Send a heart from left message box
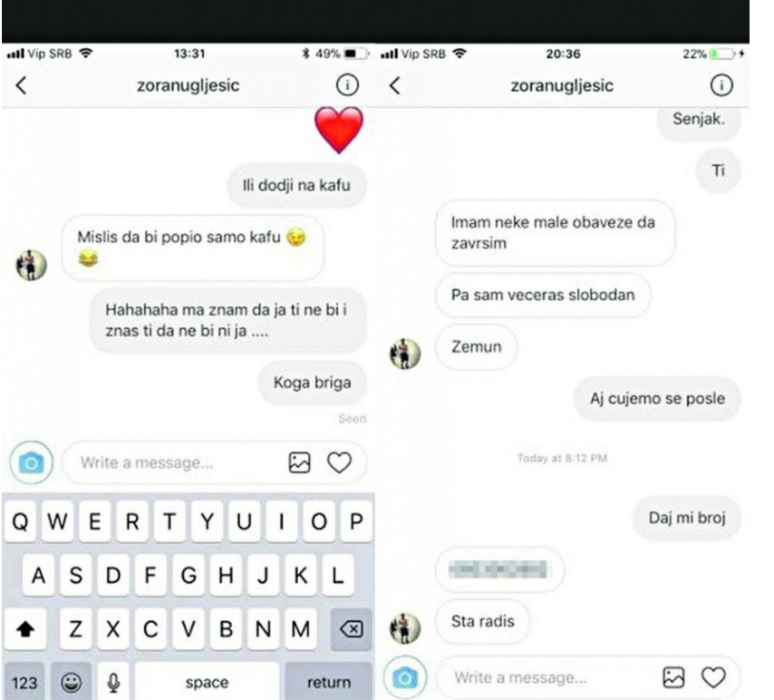This screenshot has width=774, height=700. click(340, 462)
